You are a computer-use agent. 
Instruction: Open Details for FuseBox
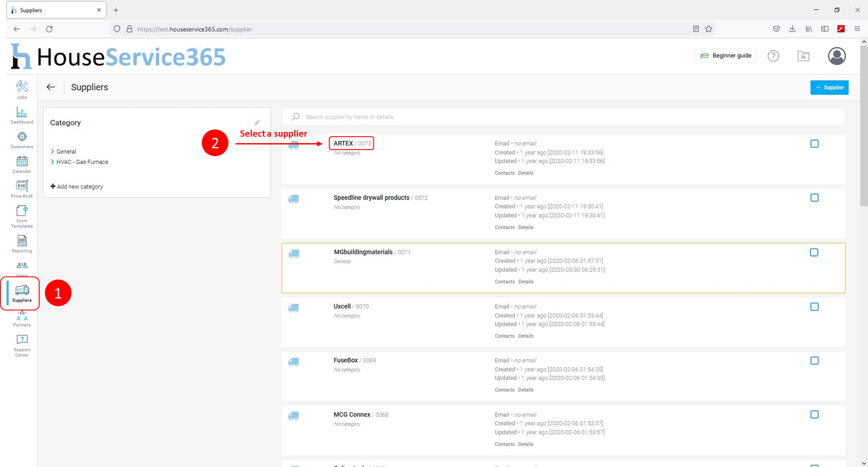pyautogui.click(x=525, y=390)
